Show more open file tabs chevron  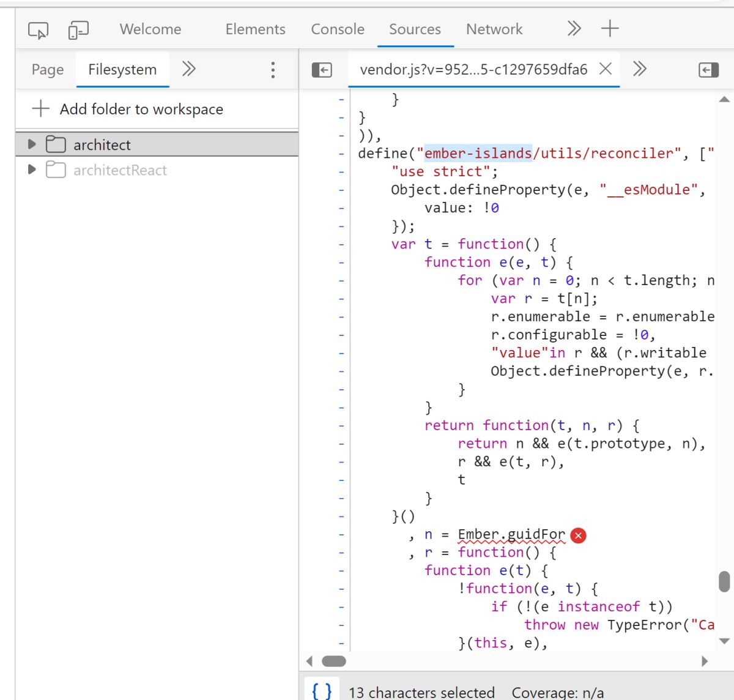coord(640,69)
